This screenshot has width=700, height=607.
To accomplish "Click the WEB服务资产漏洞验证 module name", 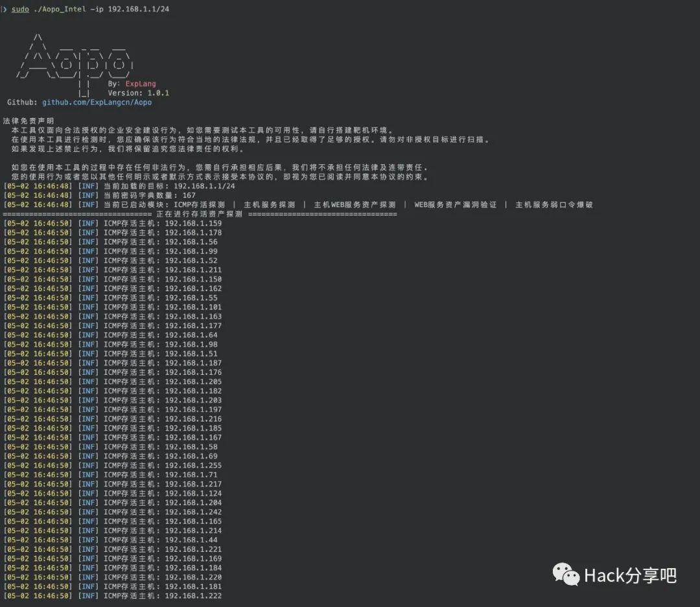I will pyautogui.click(x=456, y=205).
